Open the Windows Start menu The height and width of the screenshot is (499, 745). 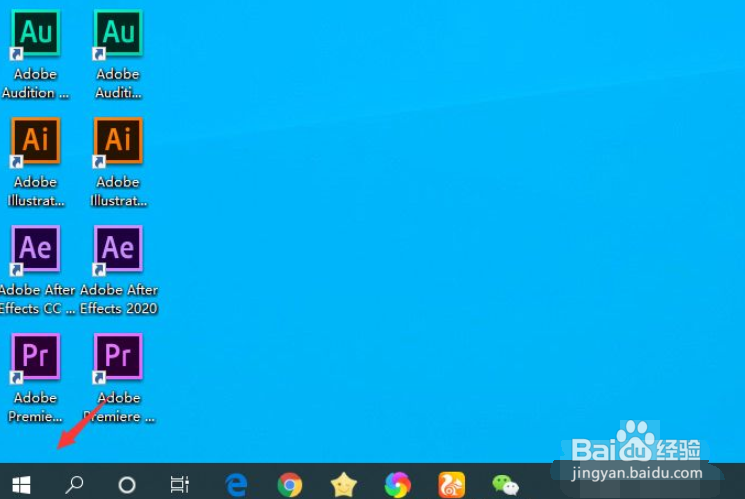click(21, 485)
